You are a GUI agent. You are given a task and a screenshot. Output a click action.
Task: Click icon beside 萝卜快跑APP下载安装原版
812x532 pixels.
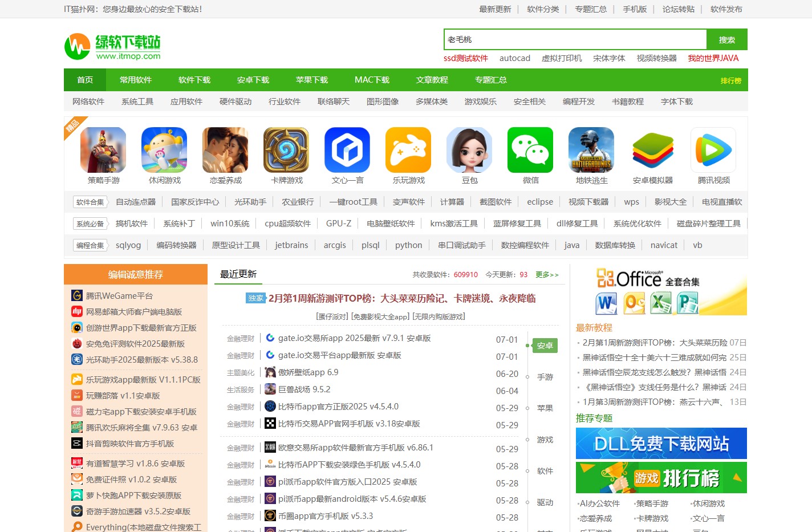coord(77,495)
